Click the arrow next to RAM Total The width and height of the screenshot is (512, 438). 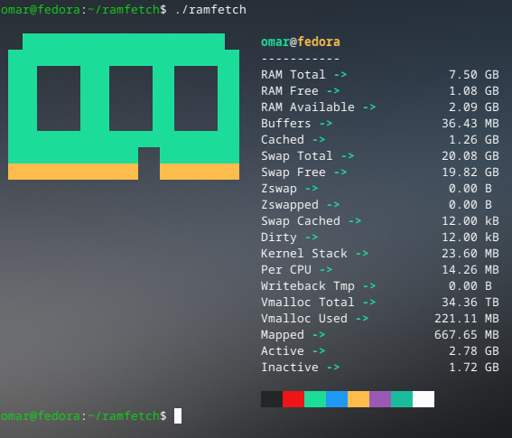click(340, 75)
